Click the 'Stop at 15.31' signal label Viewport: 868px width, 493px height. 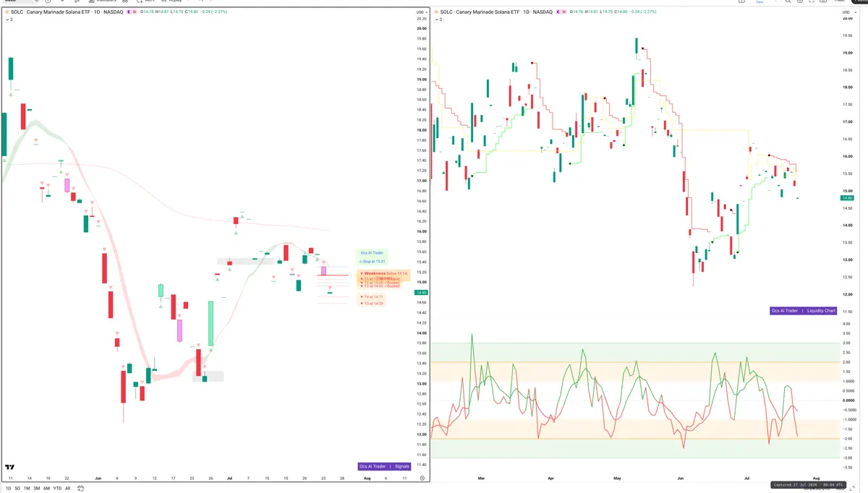373,261
